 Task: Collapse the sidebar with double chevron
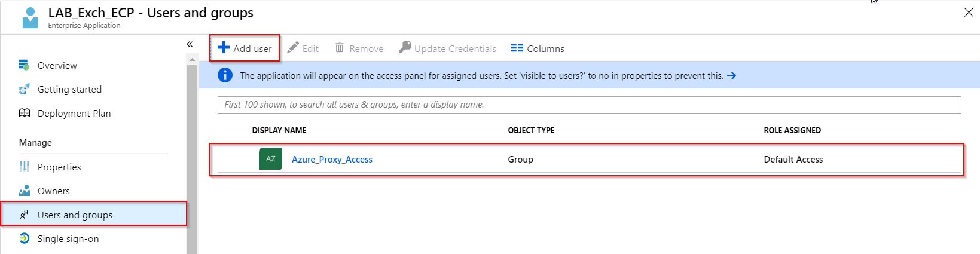(190, 44)
